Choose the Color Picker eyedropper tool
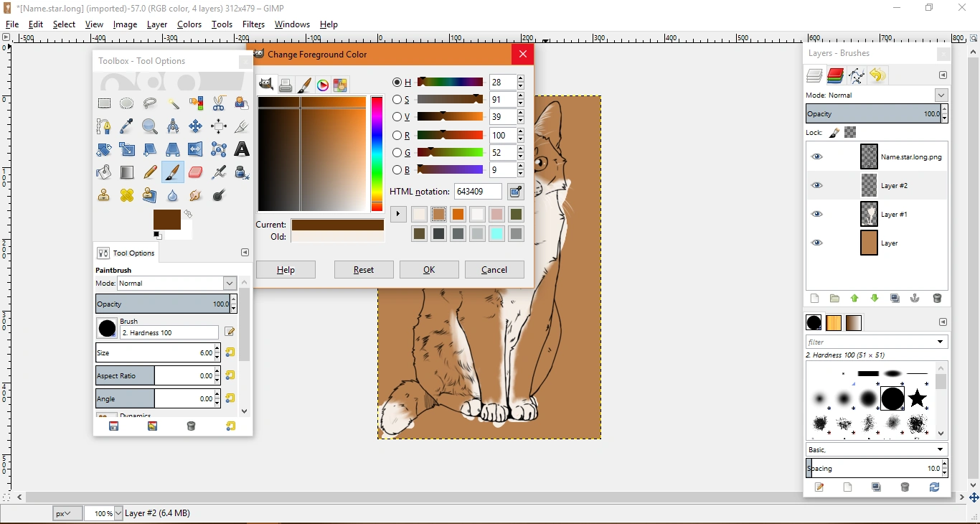Image resolution: width=980 pixels, height=524 pixels. point(127,126)
